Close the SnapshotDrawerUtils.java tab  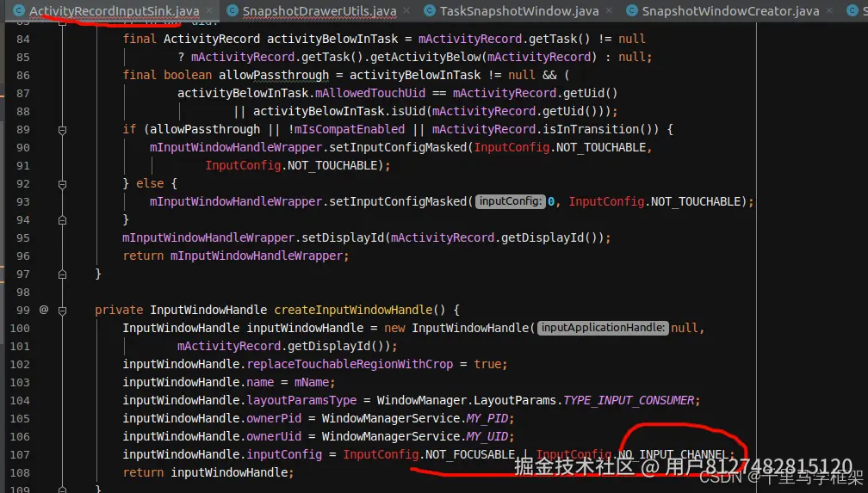[406, 10]
